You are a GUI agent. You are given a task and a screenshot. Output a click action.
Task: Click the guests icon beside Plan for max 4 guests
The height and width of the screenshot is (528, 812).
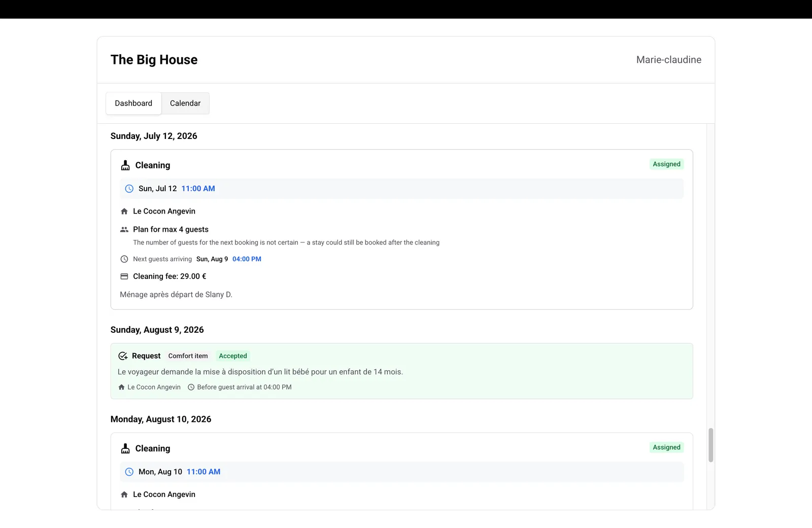[x=124, y=229]
